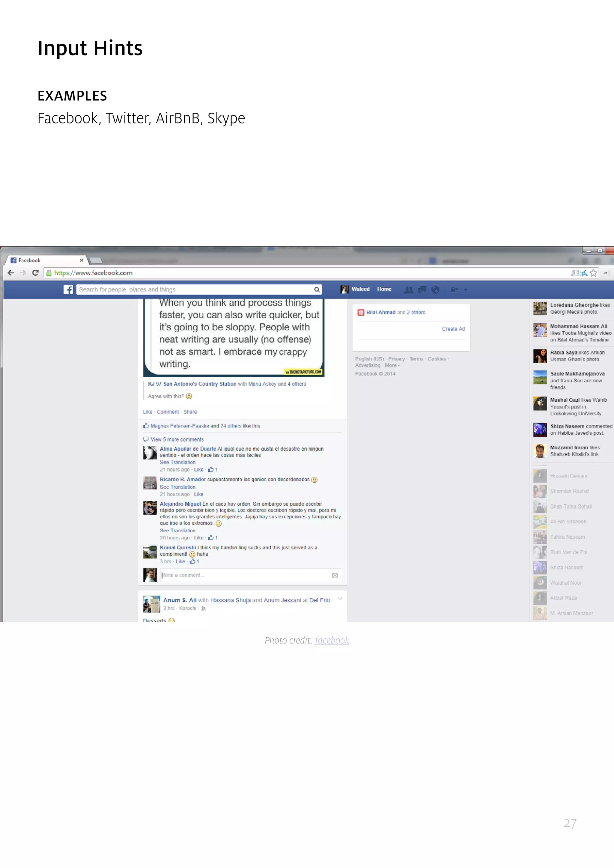The height and width of the screenshot is (868, 614).
Task: Like Komal Qureshi's comment
Action: pos(180,561)
